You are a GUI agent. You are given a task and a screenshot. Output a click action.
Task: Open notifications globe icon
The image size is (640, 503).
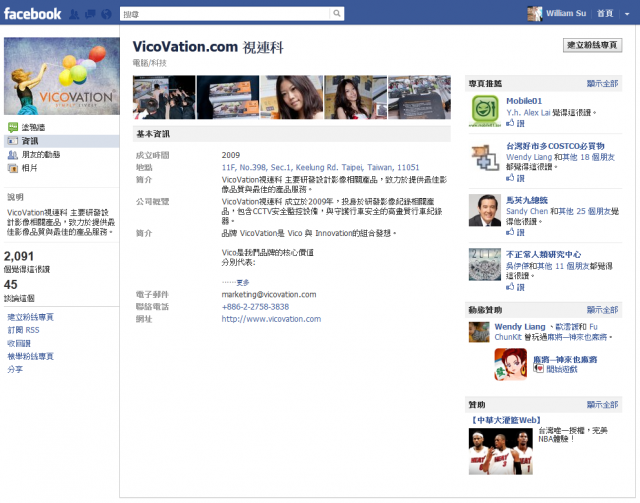pos(106,14)
